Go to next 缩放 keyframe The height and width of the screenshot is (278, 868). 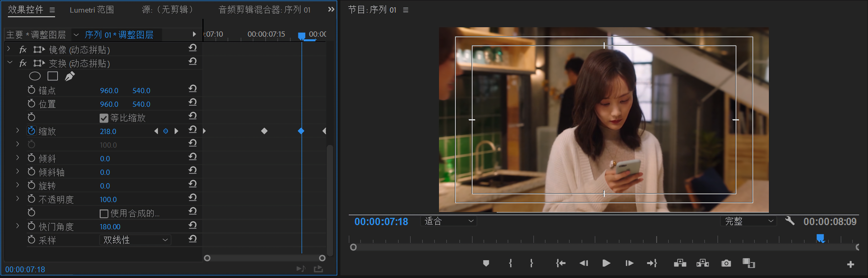(x=176, y=131)
